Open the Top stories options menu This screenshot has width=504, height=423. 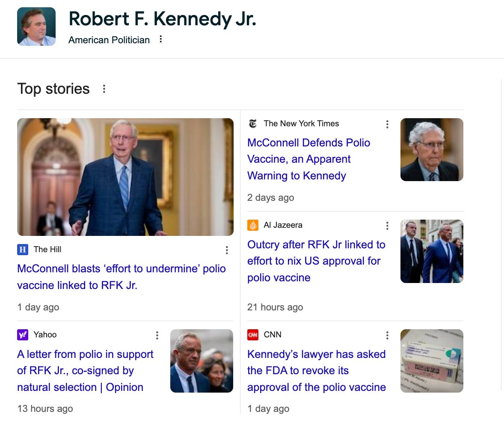click(104, 89)
